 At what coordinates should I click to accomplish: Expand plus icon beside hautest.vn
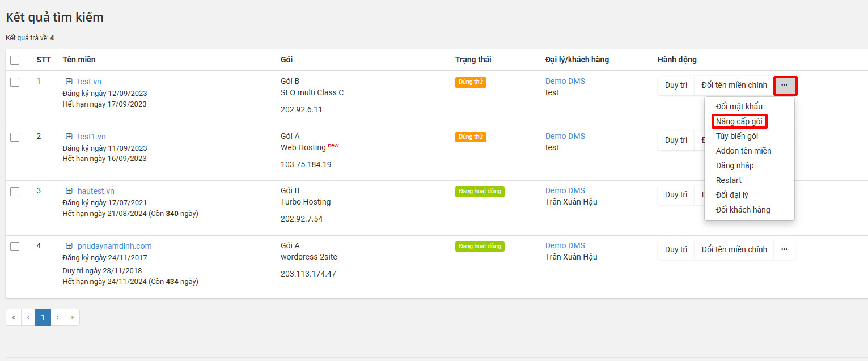[69, 191]
